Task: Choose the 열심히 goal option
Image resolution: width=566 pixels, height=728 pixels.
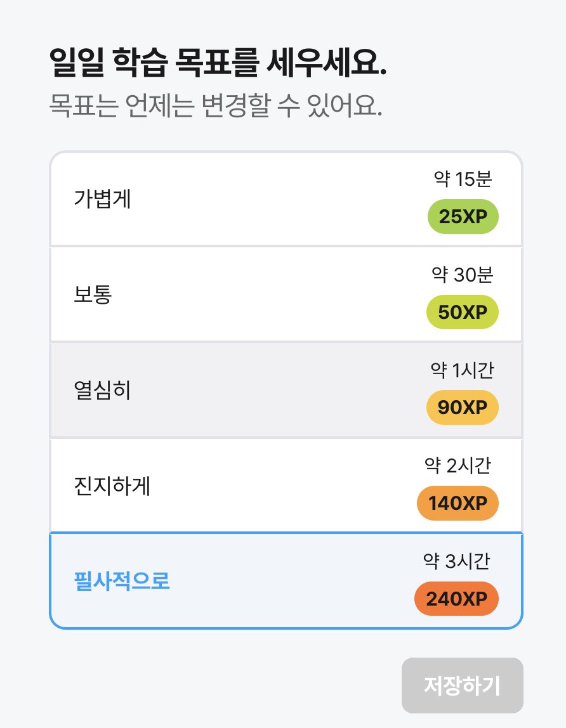Action: 286,390
